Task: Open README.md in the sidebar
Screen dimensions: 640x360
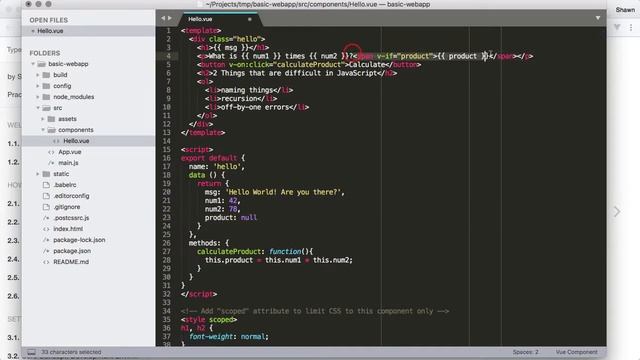Action: 71,262
